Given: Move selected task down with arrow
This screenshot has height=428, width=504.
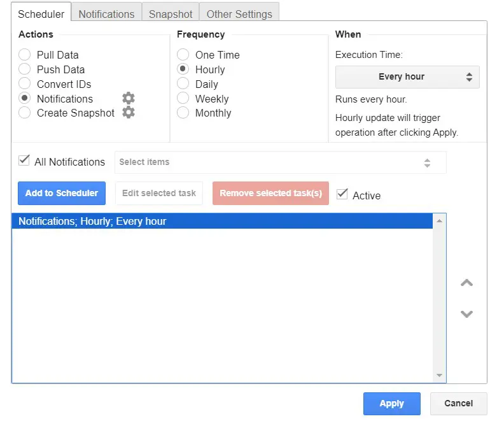Looking at the screenshot, I should point(466,314).
